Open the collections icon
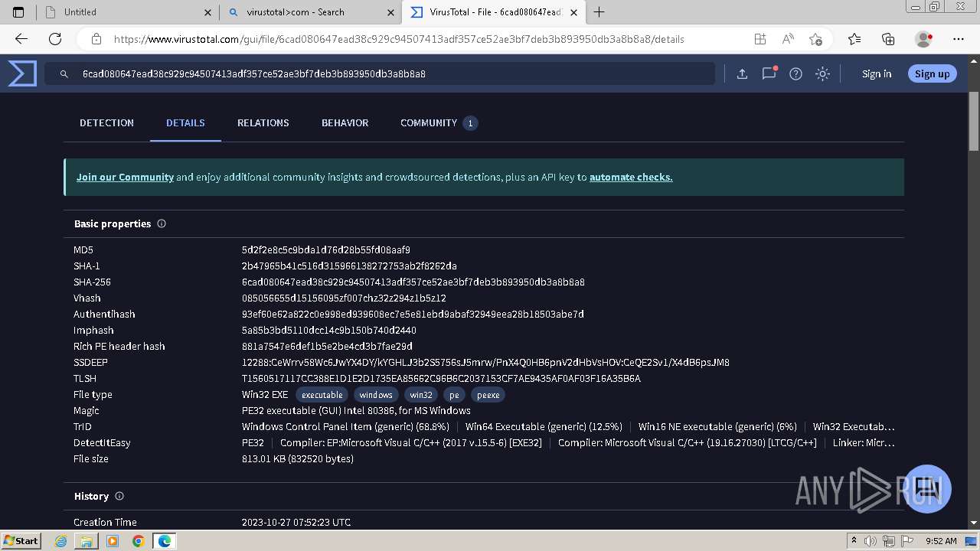 888,39
